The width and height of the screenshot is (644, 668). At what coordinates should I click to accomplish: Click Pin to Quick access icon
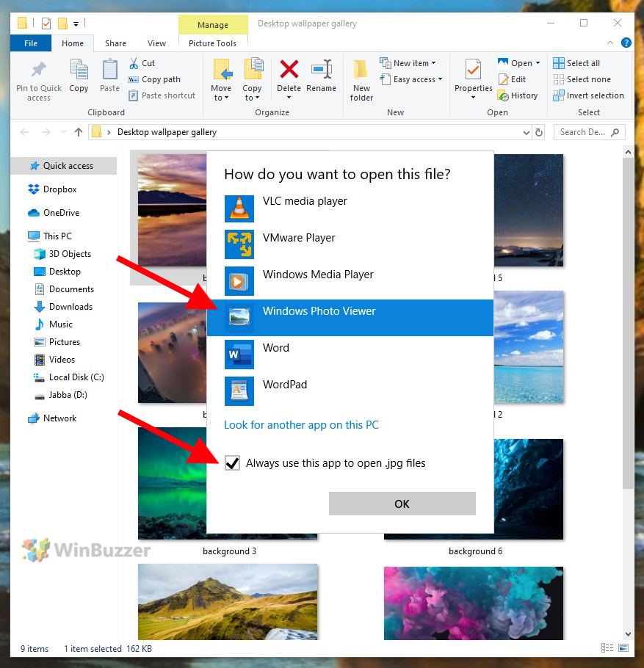pos(39,70)
